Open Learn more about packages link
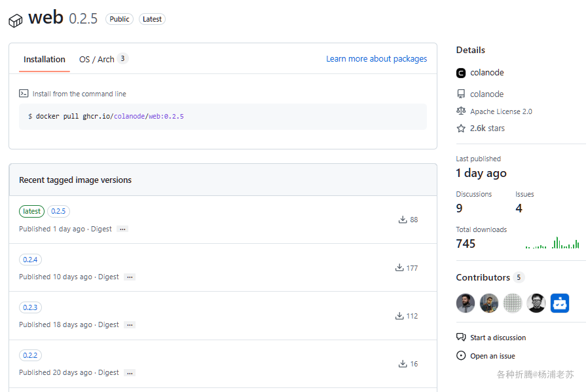The height and width of the screenshot is (392, 588). click(x=377, y=58)
